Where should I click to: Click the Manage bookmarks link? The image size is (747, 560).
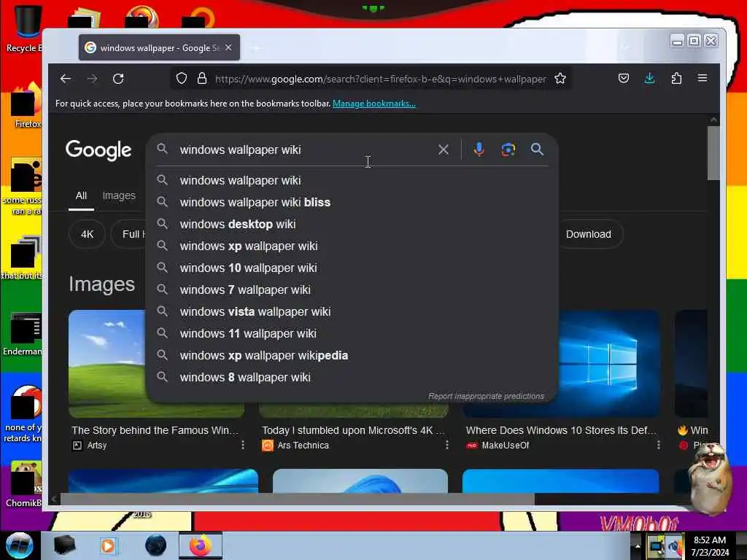(x=374, y=104)
